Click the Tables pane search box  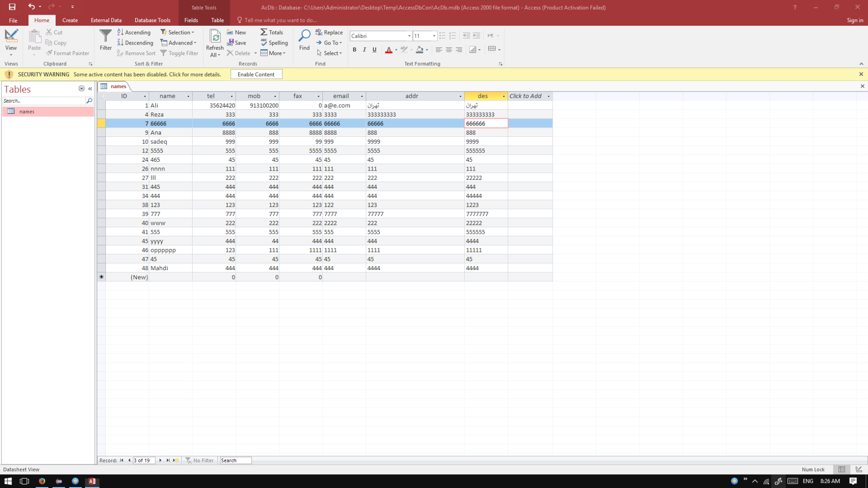(44, 101)
